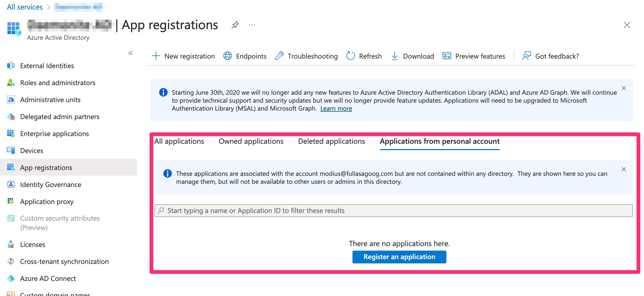Image resolution: width=644 pixels, height=296 pixels.
Task: Click Download toolbar label
Action: 419,56
